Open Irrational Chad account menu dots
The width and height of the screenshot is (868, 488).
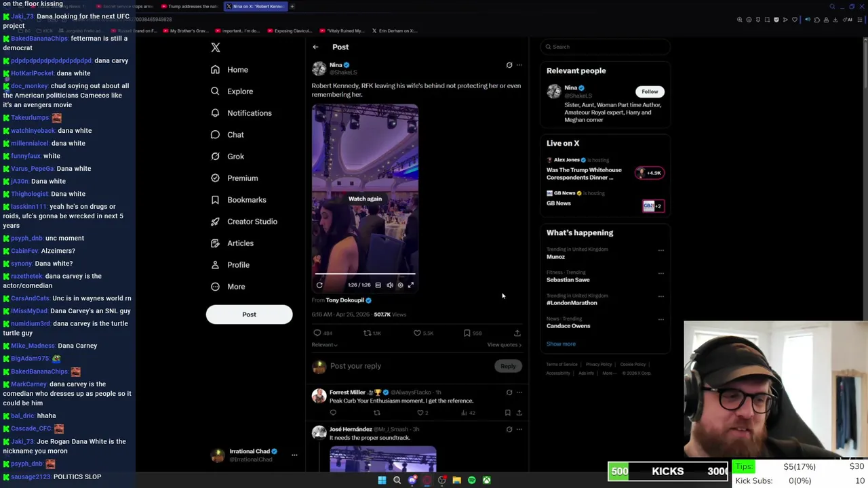coord(294,455)
